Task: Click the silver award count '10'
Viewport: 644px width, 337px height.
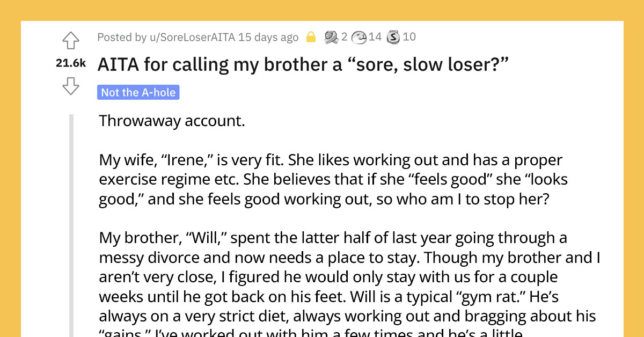Action: 409,37
